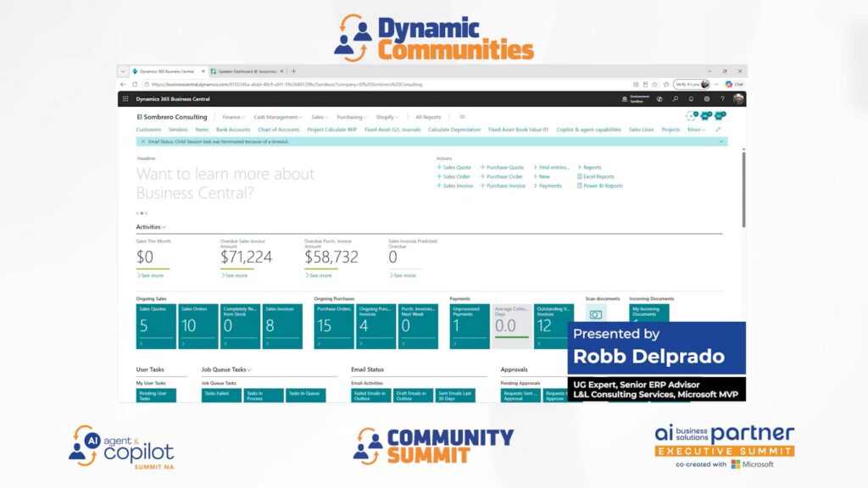Click the $71,224 overdue sales amount
Image resolution: width=868 pixels, height=488 pixels.
[246, 258]
